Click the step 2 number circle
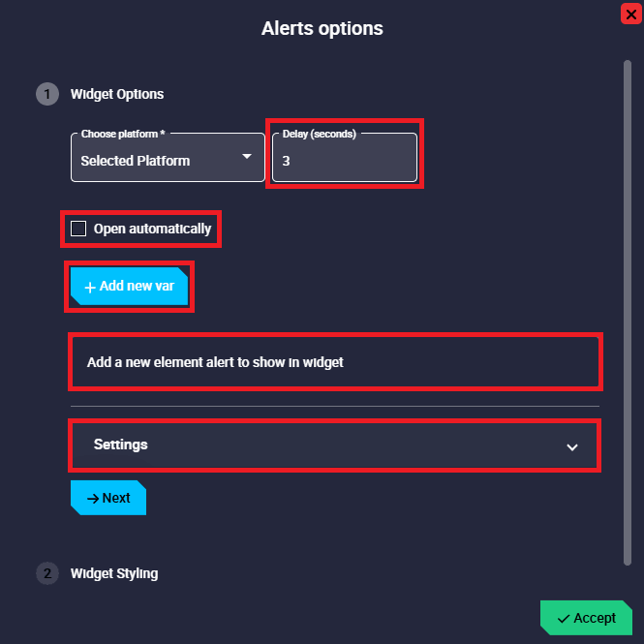The width and height of the screenshot is (644, 644). click(46, 573)
